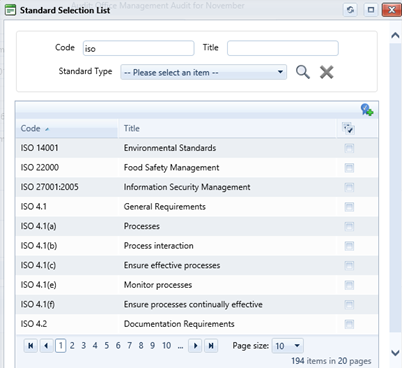Screen dimensions: 402x368
Task: Check the ISO 4.2 Documentation Requirements checkbox
Action: (x=349, y=324)
